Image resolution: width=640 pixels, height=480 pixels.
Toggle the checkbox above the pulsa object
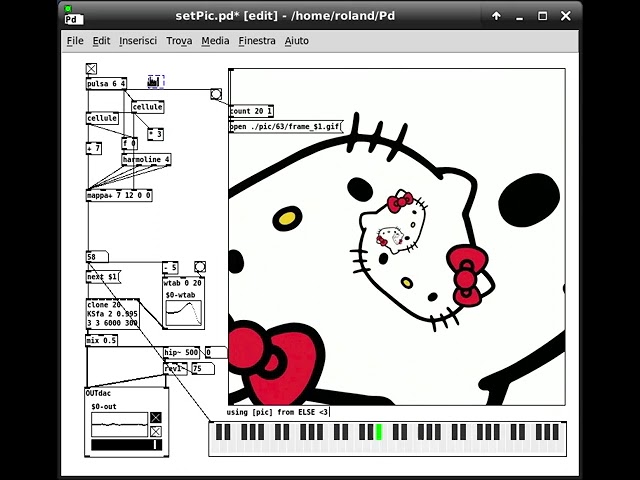(91, 69)
